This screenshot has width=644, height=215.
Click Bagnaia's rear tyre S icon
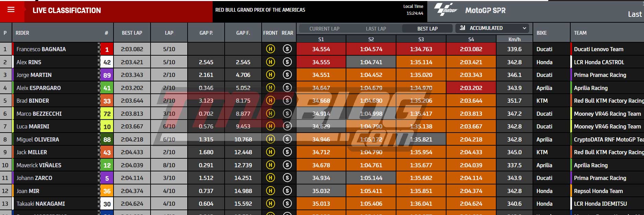(287, 49)
